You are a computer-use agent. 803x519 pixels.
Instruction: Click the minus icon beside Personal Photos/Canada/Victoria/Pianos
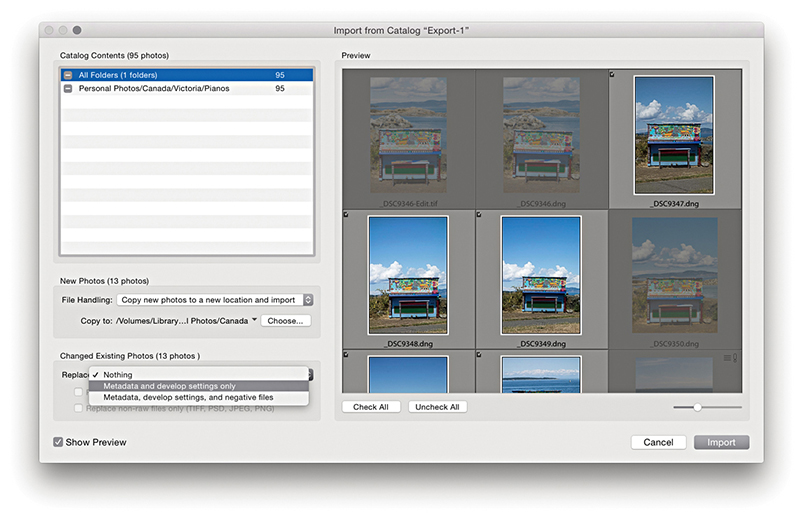(x=68, y=89)
